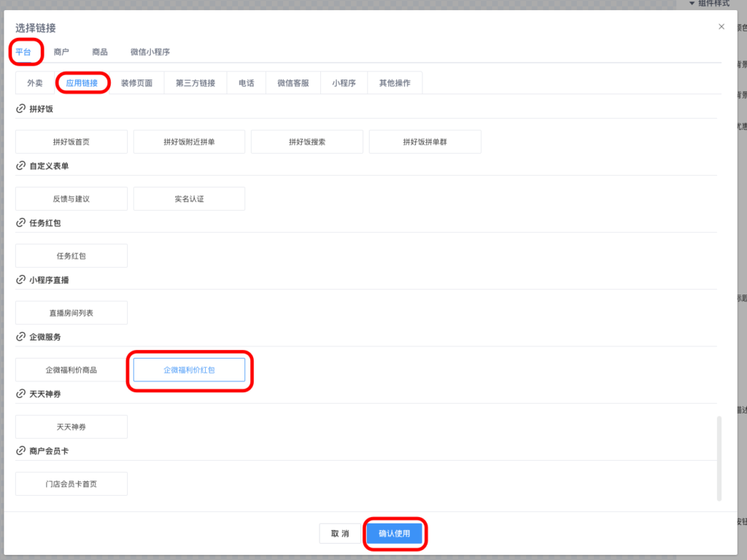Screen dimensions: 747x560
Task: Collapse the 组件样式 panel arrow
Action: [x=692, y=4]
